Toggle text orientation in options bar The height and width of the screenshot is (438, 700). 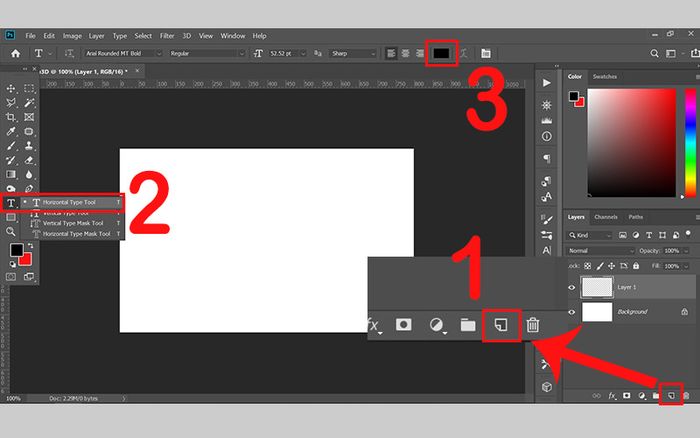pyautogui.click(x=69, y=54)
